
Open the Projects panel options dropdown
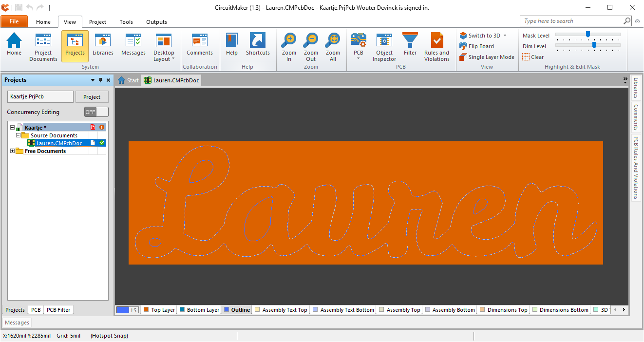[x=93, y=80]
